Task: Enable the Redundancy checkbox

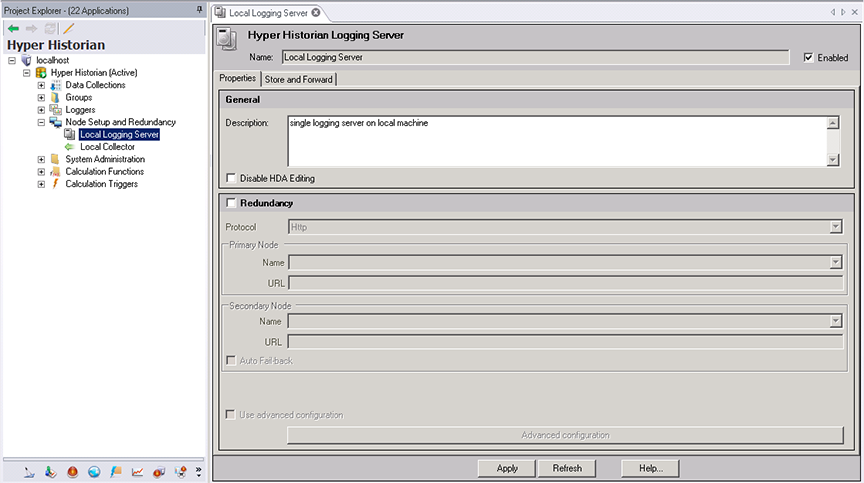Action: (x=232, y=203)
